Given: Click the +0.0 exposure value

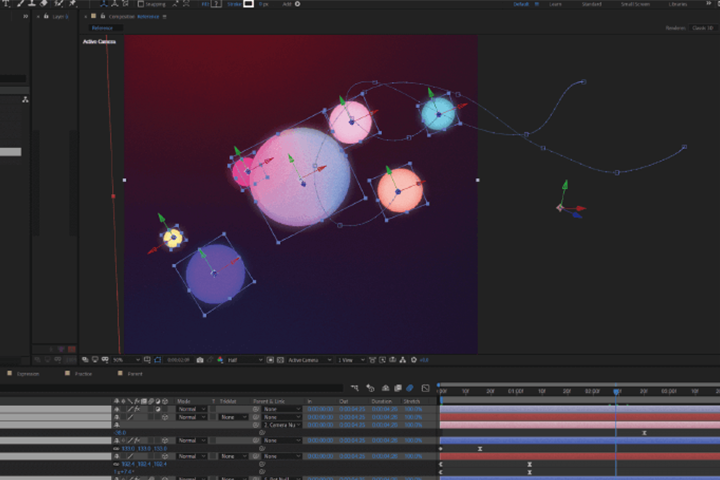Looking at the screenshot, I should (x=424, y=360).
